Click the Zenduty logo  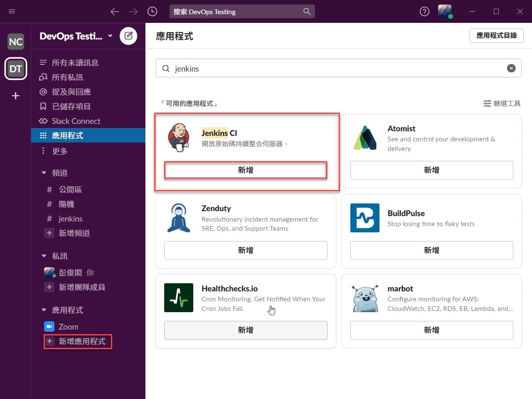(x=179, y=218)
